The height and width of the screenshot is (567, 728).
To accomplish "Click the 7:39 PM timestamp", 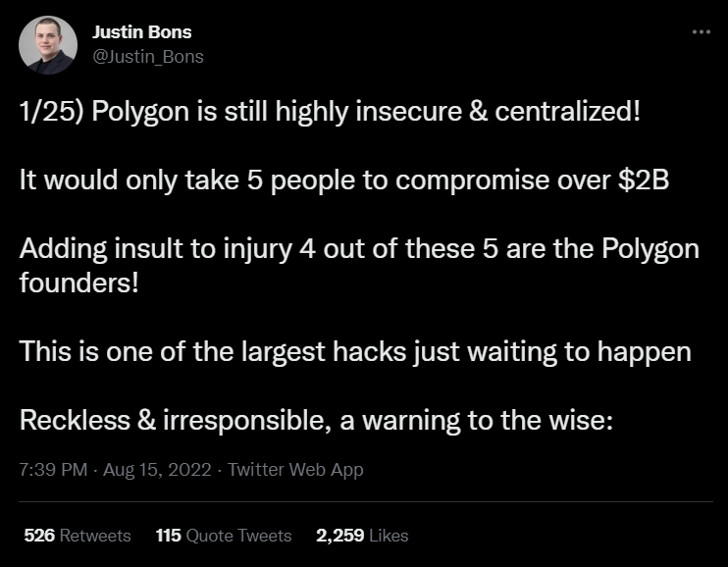I will point(53,470).
